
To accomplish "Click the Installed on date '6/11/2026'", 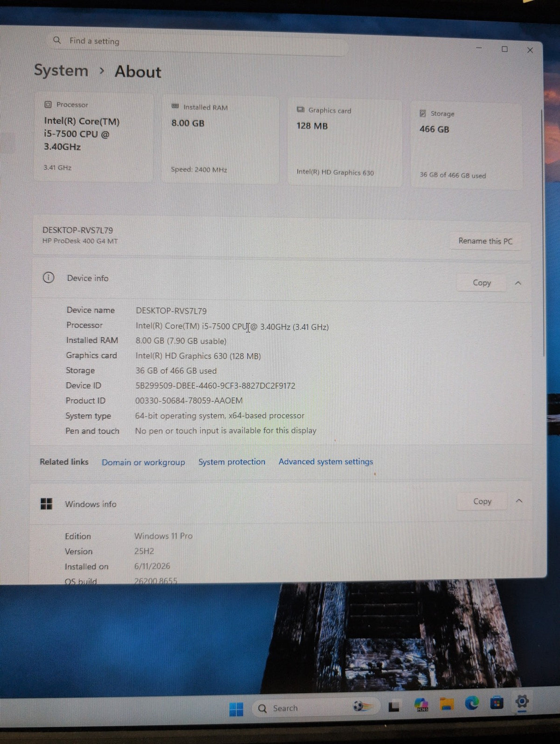I will tap(152, 566).
